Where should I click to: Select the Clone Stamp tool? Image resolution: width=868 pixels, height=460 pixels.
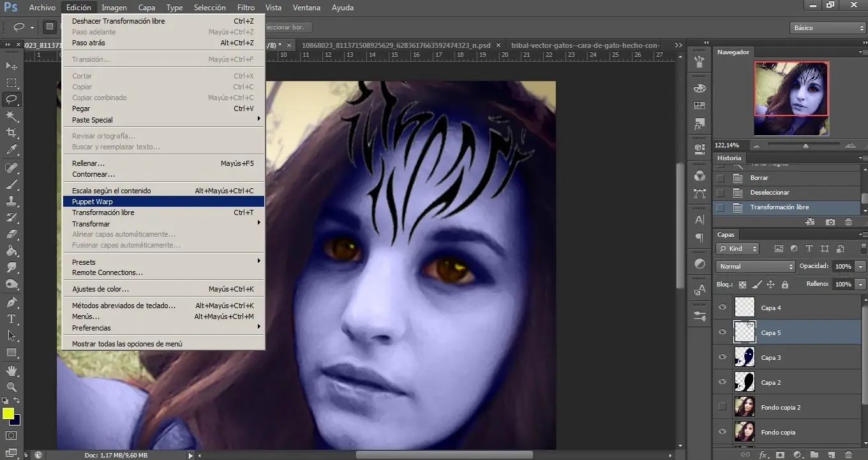click(x=11, y=201)
